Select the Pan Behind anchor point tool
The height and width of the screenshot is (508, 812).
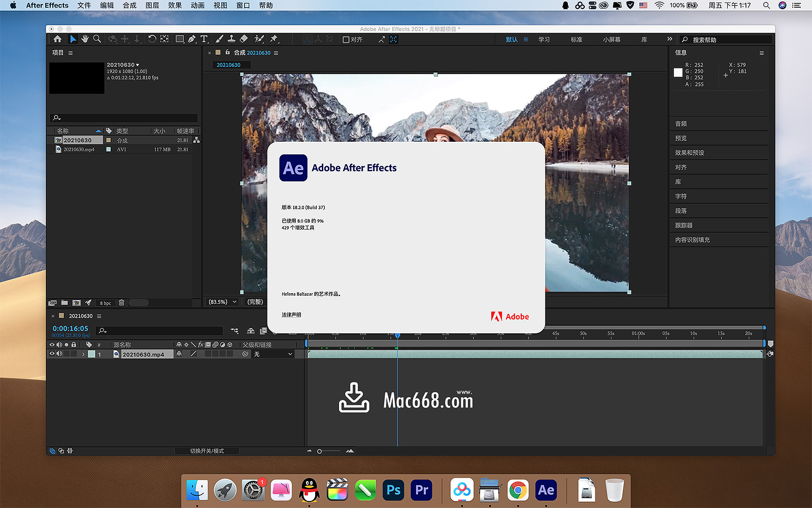[x=164, y=39]
